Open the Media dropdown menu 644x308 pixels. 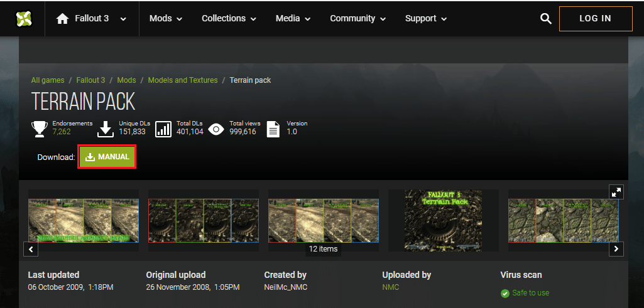pos(293,18)
